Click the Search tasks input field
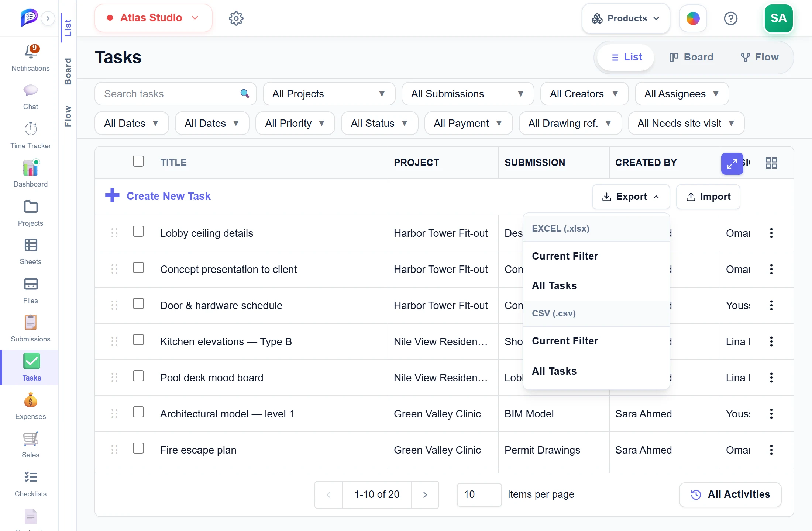This screenshot has height=531, width=812. [x=176, y=94]
